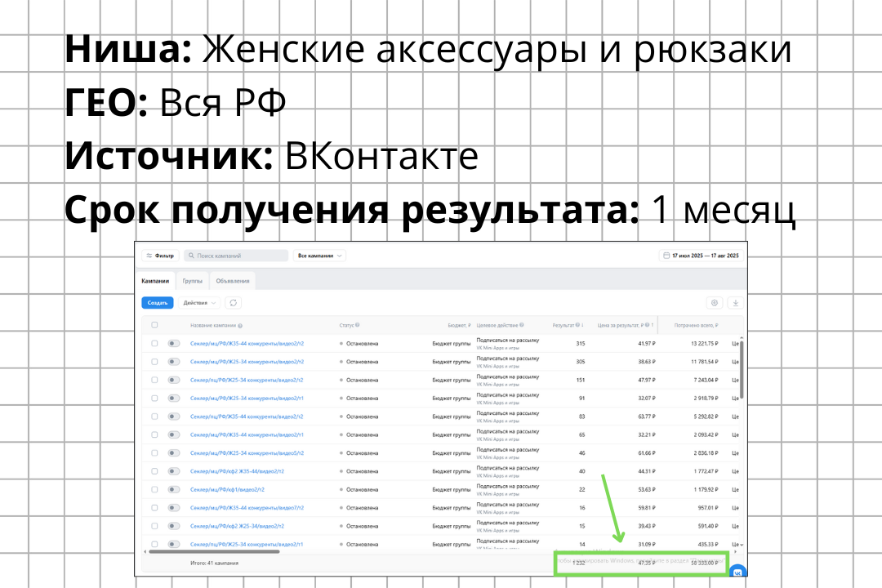Focus the Поиск кампаний search field
Viewport: 882px width, 588px height.
[236, 256]
